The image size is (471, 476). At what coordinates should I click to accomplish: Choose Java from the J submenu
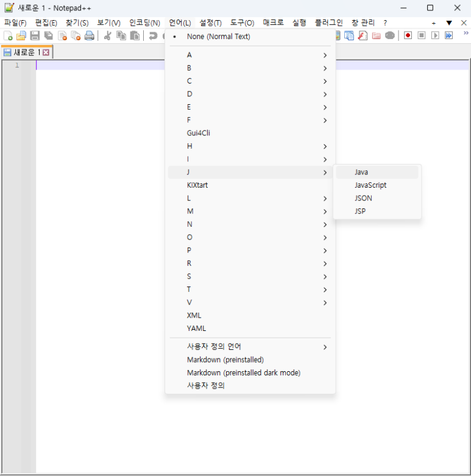377,172
